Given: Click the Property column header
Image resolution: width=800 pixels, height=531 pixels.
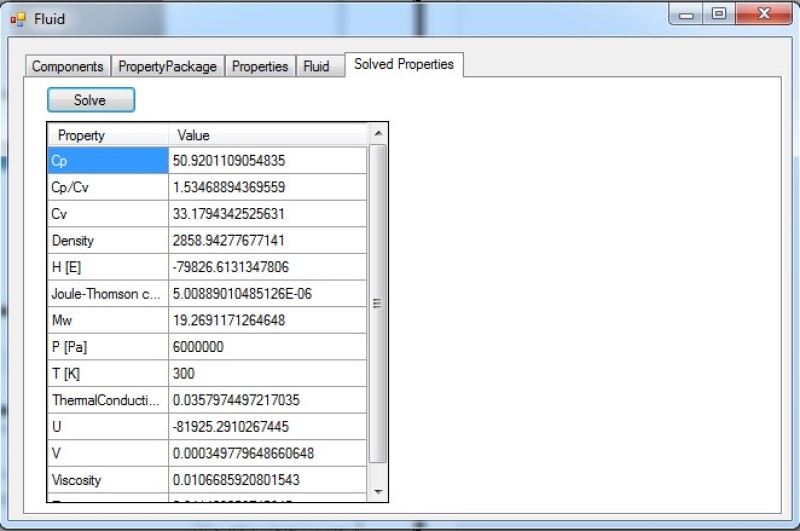Looking at the screenshot, I should point(107,135).
